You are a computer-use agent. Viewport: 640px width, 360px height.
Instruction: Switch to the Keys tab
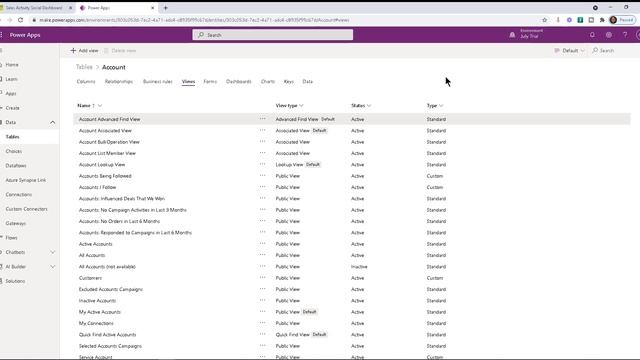tap(289, 82)
